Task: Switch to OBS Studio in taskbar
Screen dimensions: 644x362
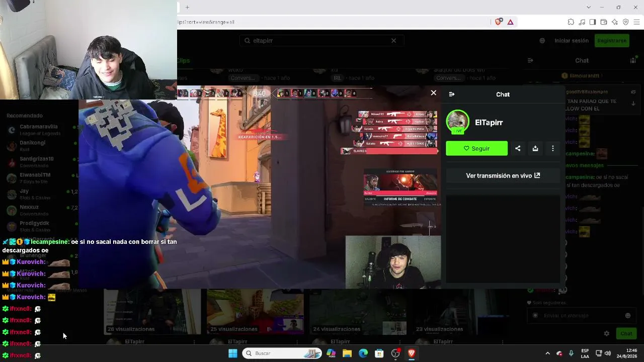Action: point(395,353)
